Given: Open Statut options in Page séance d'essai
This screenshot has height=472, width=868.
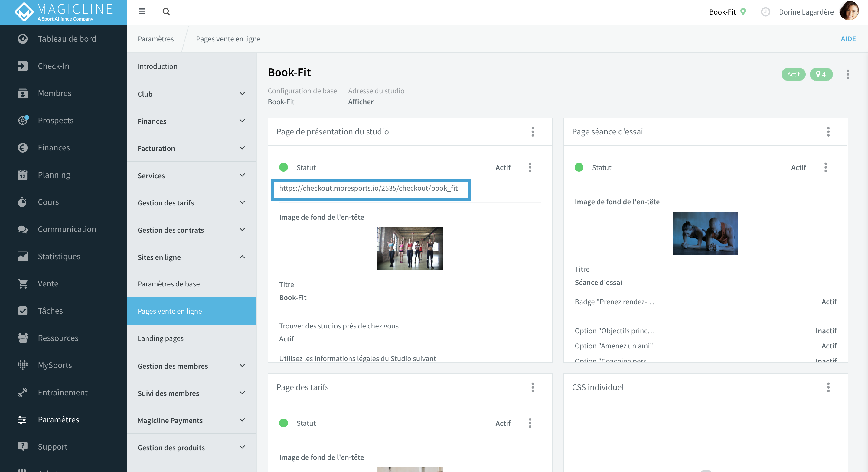Looking at the screenshot, I should [x=826, y=167].
